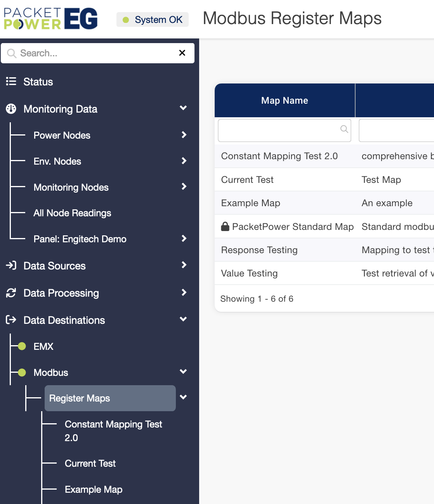Click the Monitoring Data gauge icon

(x=11, y=109)
